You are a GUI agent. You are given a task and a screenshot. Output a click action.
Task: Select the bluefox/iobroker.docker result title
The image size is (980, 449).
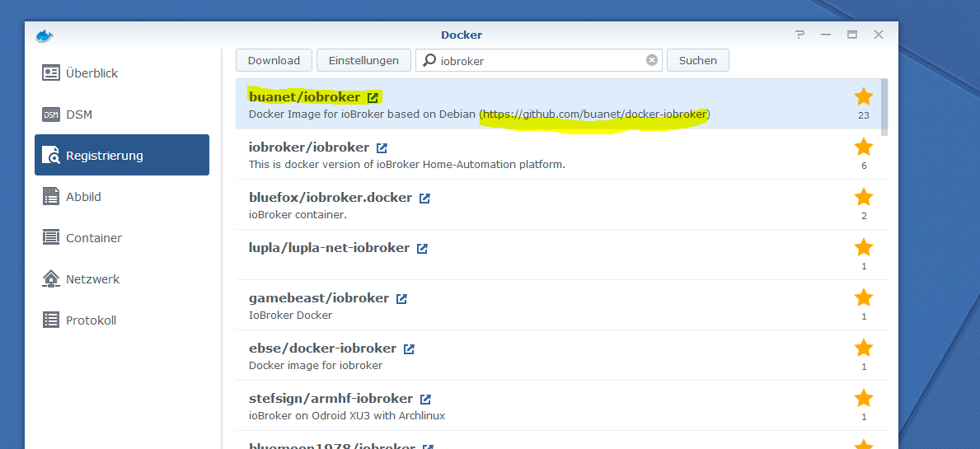tap(331, 198)
